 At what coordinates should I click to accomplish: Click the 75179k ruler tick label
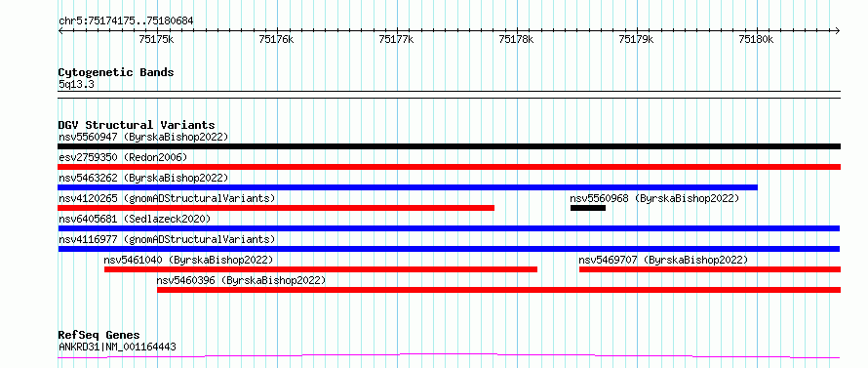(x=637, y=39)
